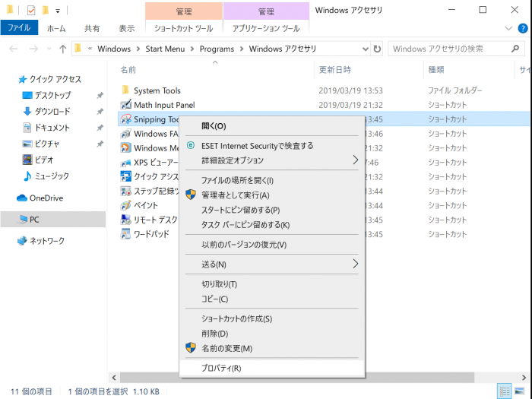
Task: Choose 管理者として実行(A)
Action: tap(235, 195)
